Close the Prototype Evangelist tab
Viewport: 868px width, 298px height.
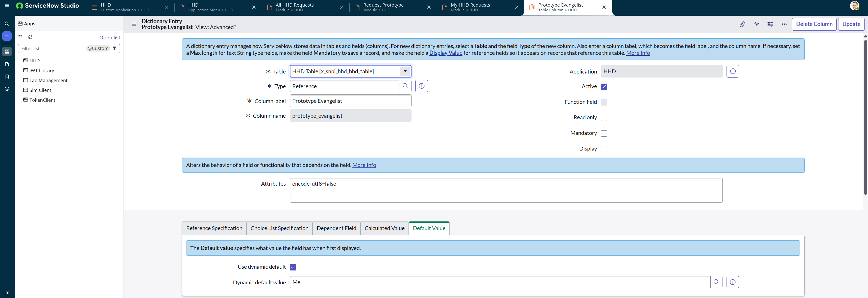(x=604, y=7)
